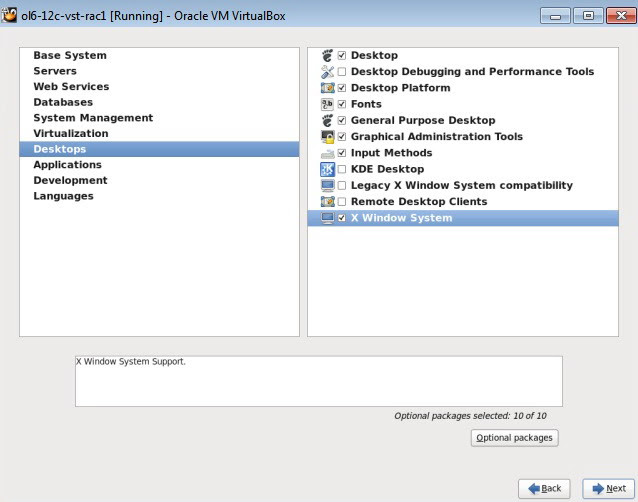This screenshot has width=638, height=502.
Task: Select 'Desktop Debugging and Performance Tools' label
Action: 472,72
